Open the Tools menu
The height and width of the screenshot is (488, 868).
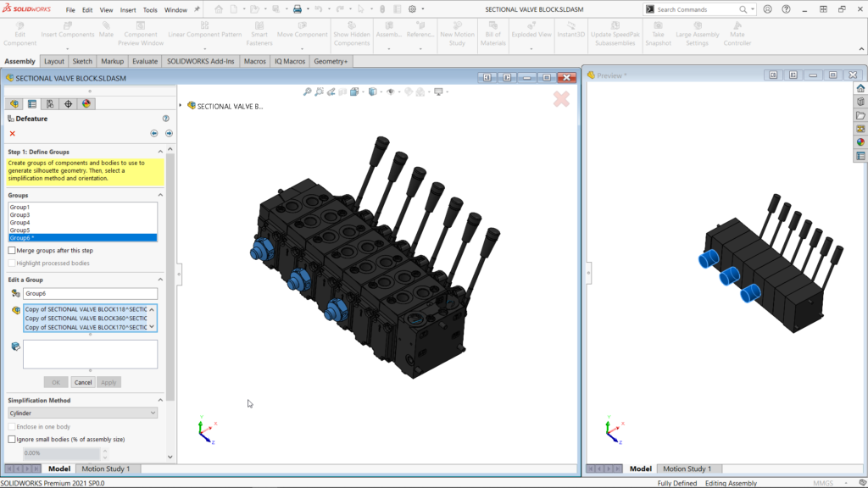click(x=150, y=10)
